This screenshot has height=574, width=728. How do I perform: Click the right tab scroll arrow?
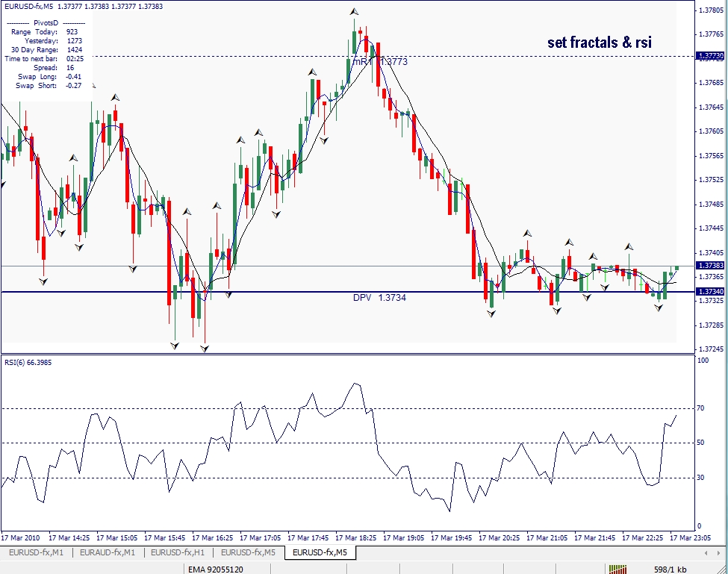point(719,552)
